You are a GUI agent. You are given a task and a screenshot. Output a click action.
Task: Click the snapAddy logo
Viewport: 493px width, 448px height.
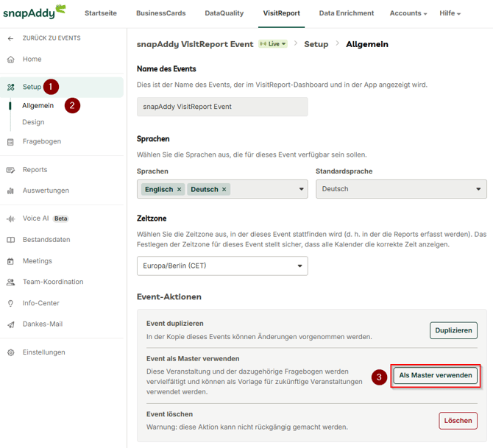point(34,12)
